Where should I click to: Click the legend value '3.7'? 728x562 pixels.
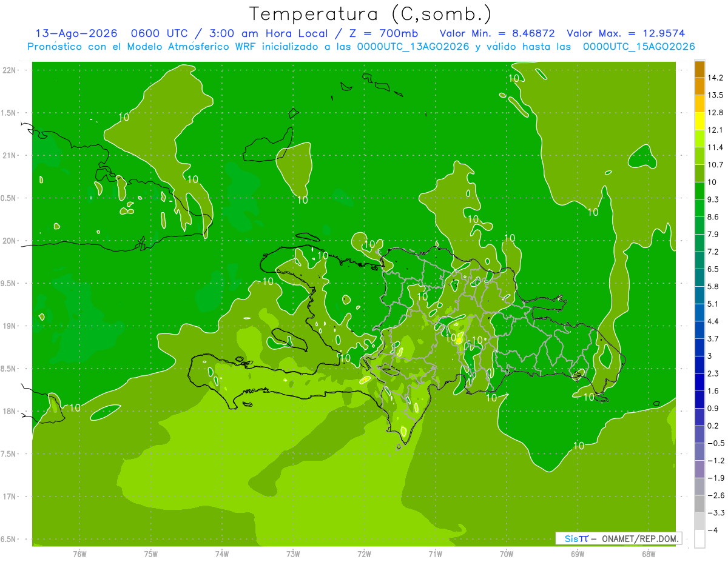tap(713, 339)
